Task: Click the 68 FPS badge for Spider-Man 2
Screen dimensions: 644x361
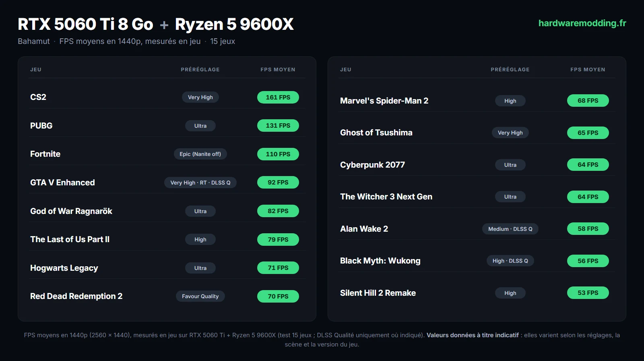Action: [x=588, y=101]
